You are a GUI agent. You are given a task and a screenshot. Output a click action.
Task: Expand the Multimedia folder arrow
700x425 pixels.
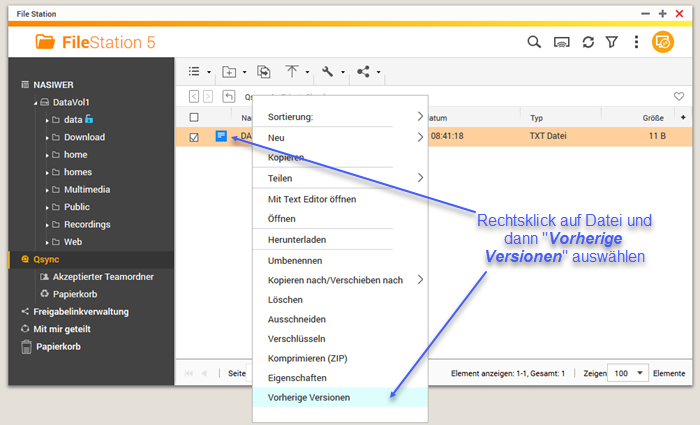(47, 190)
